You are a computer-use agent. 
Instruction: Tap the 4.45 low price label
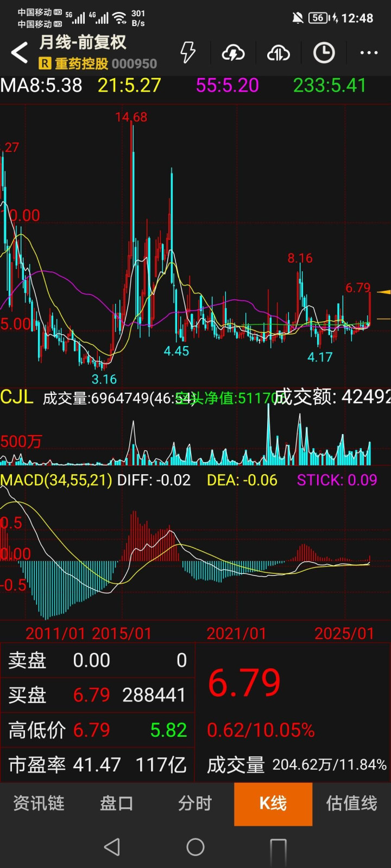coord(176,351)
